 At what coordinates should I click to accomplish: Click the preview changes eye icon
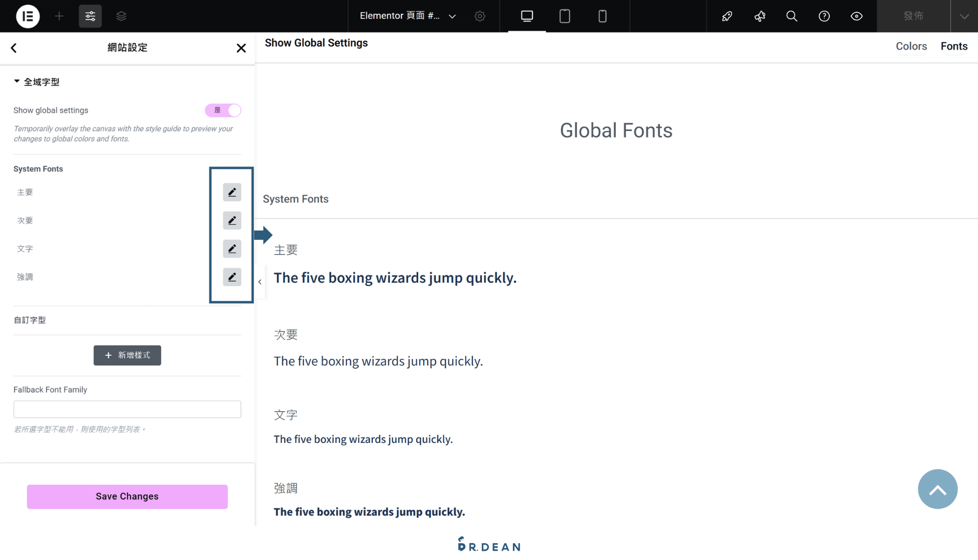(x=856, y=16)
